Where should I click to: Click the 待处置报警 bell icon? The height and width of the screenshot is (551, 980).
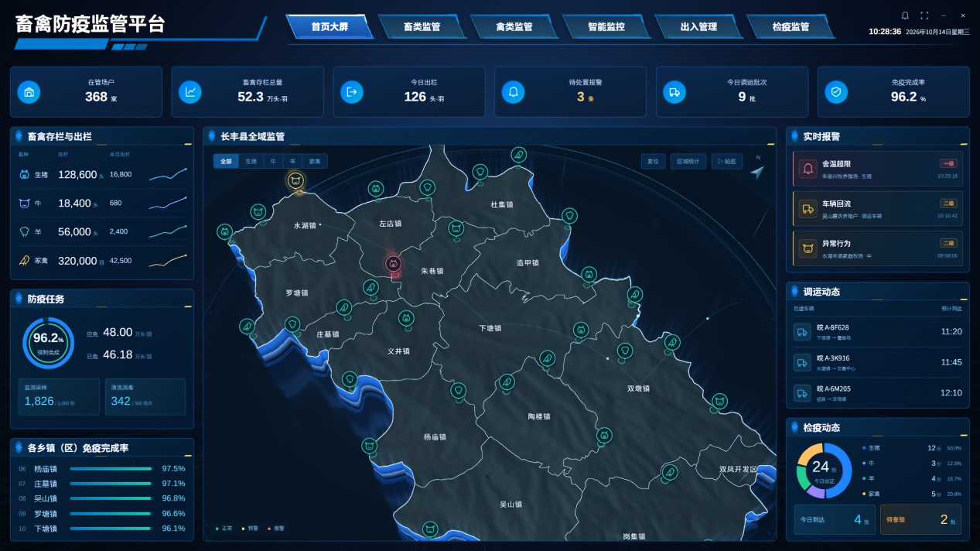[514, 92]
